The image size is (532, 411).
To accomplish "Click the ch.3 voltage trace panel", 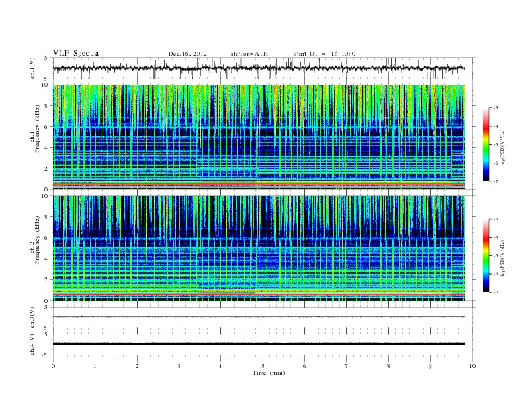I will (264, 318).
